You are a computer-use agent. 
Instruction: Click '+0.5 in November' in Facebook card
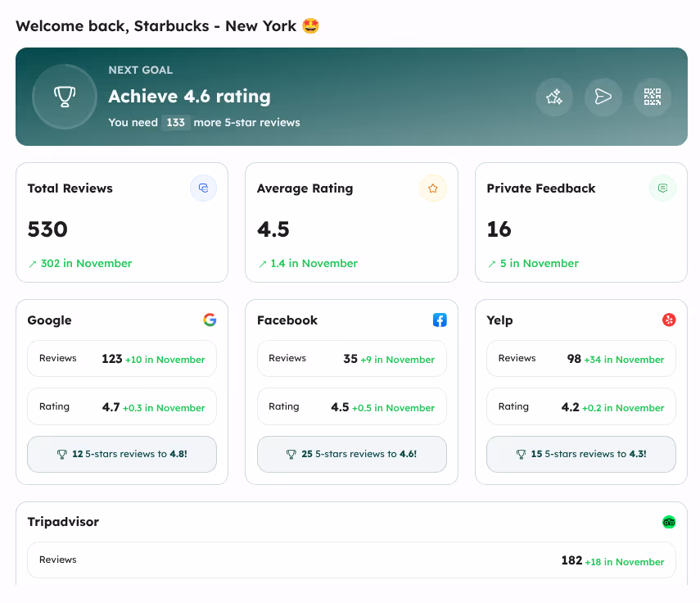393,408
